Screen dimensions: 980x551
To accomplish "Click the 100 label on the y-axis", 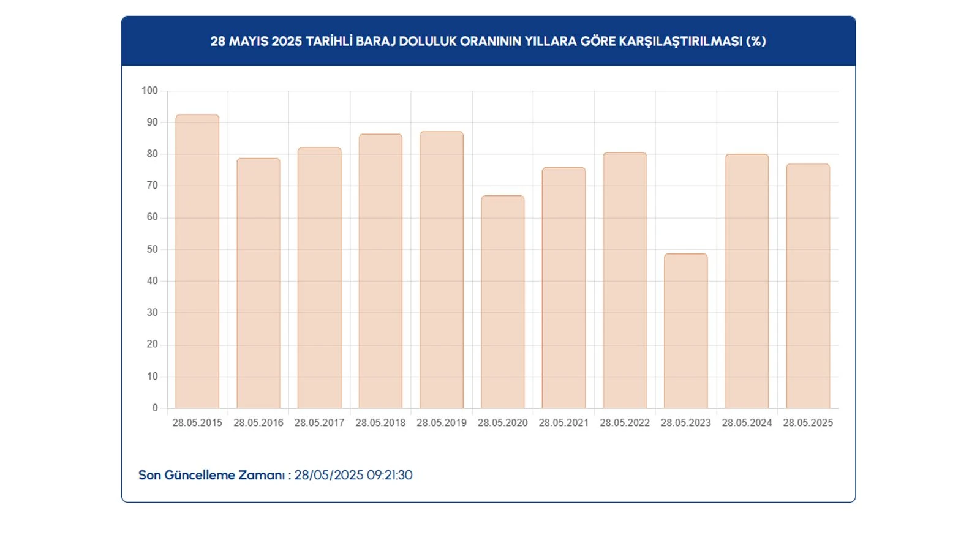I will coord(149,91).
